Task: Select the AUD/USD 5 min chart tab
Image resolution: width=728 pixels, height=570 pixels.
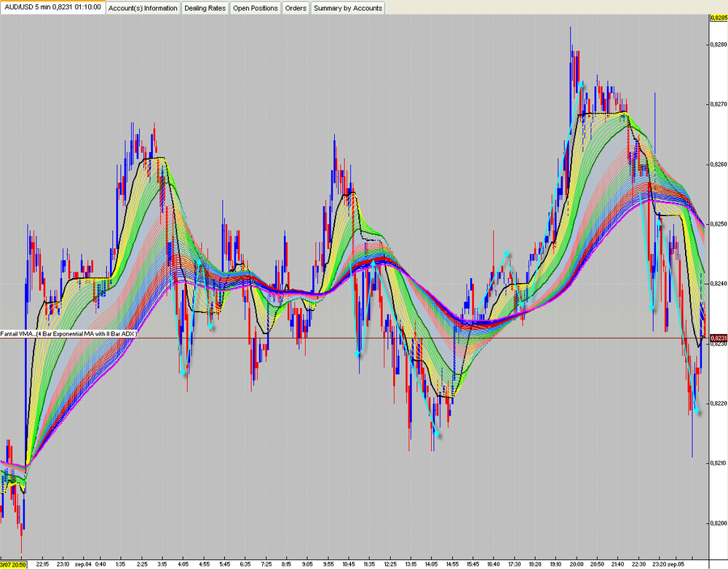Action: [52, 7]
